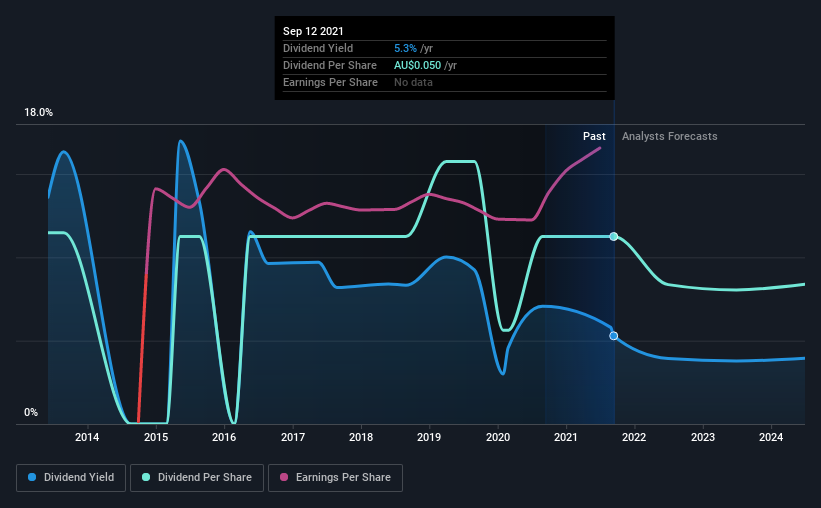Screen dimensions: 821x508
Task: Click the 2020 x-axis label
Action: click(x=498, y=437)
